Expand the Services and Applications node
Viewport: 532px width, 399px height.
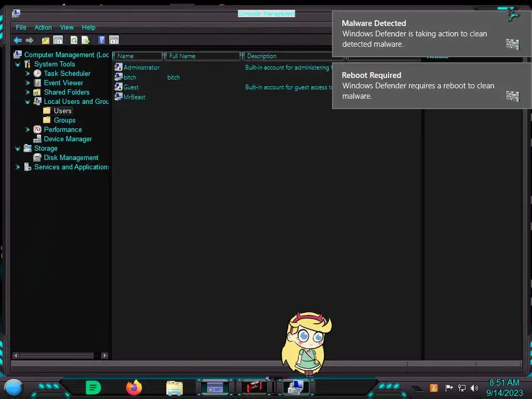pos(18,167)
